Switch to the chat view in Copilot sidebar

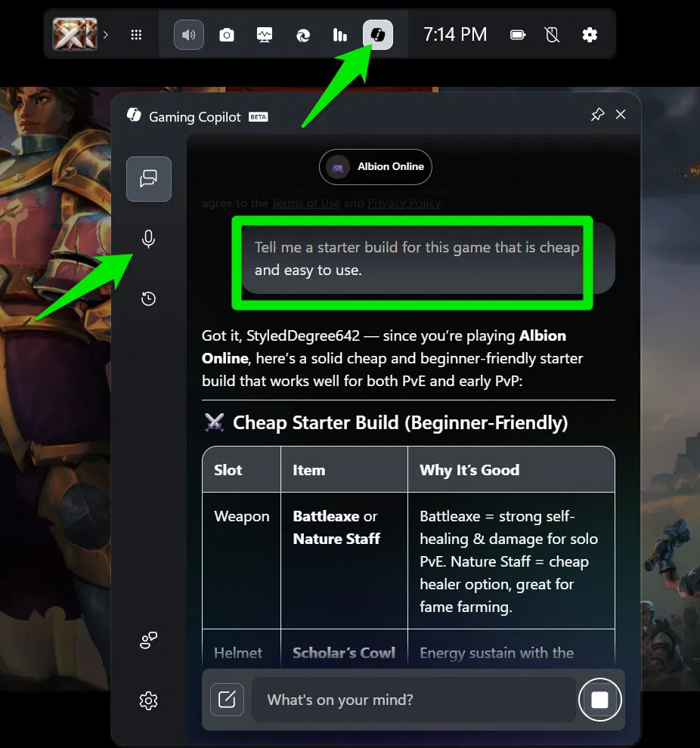coord(148,179)
